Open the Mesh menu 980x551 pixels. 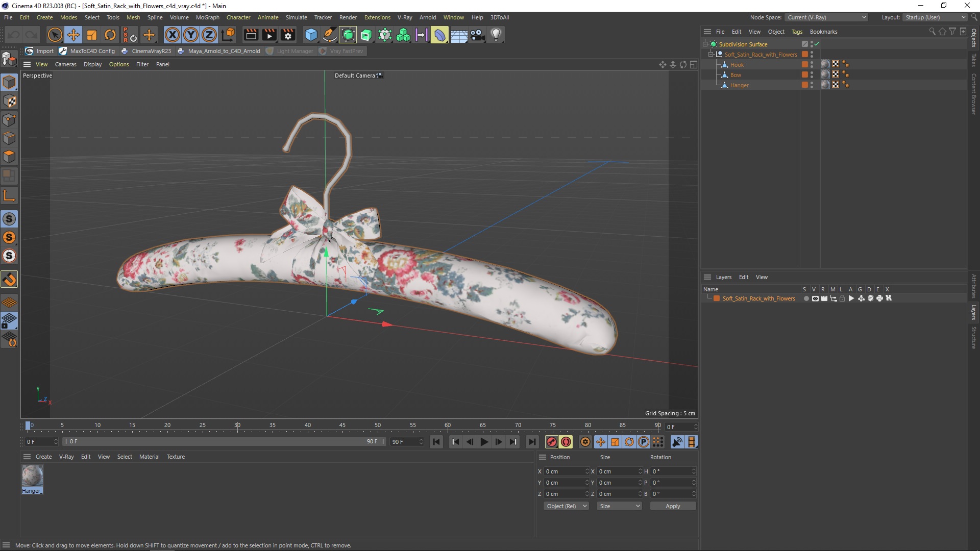pos(133,17)
